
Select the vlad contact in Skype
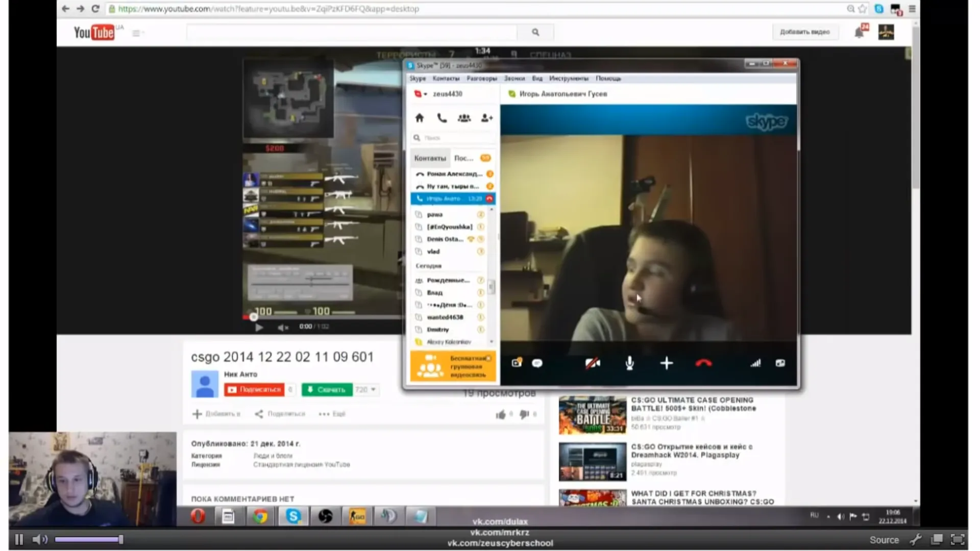449,252
